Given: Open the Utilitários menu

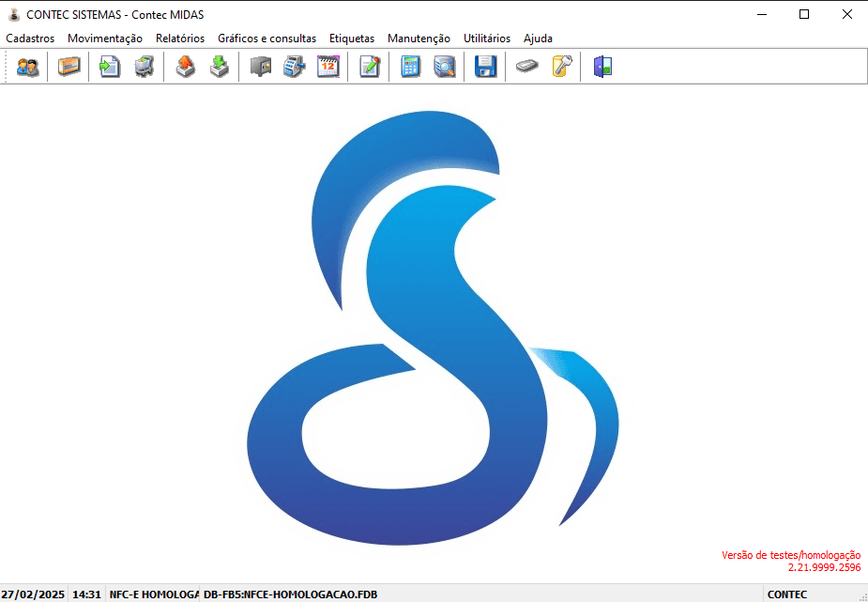Looking at the screenshot, I should (x=487, y=39).
